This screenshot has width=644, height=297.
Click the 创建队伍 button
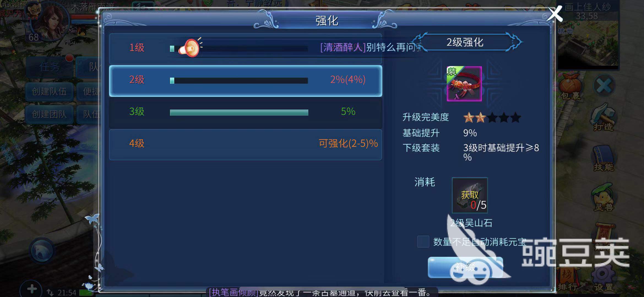[x=49, y=91]
